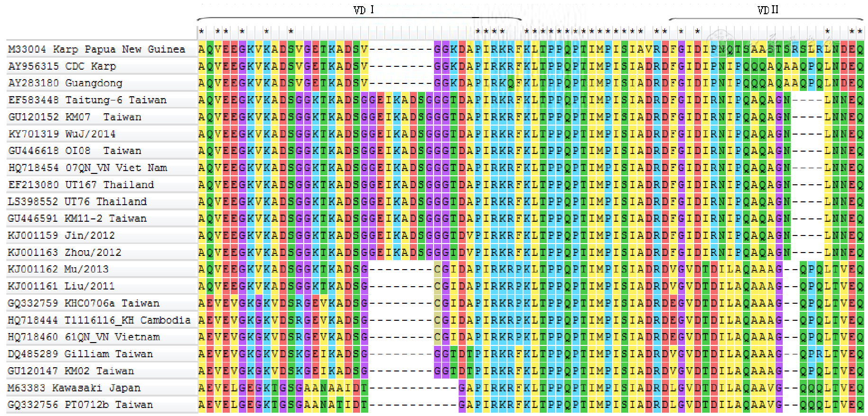This screenshot has height=416, width=868.
Task: Select the HQ718454 07QN_VN Viet Nam sequence
Action: point(88,168)
